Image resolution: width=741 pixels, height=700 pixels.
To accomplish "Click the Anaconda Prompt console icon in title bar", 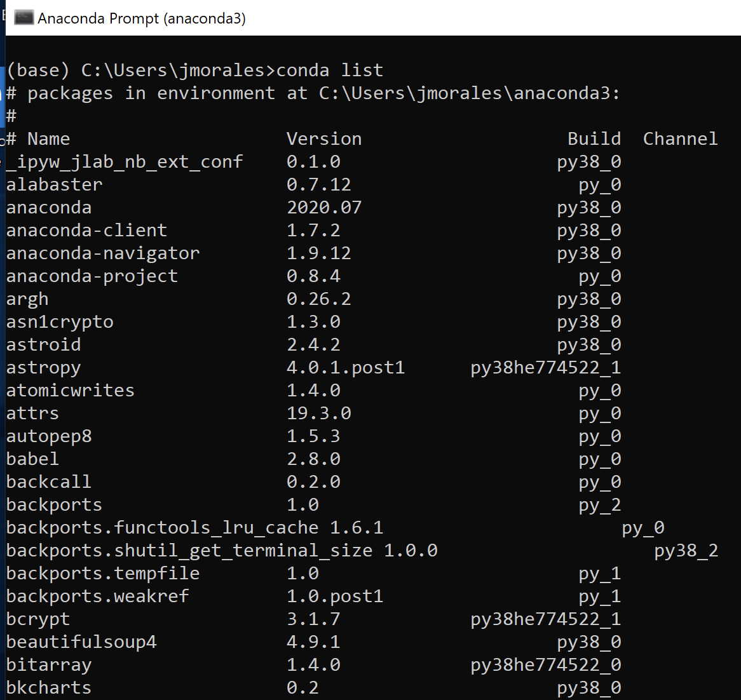I will point(24,18).
